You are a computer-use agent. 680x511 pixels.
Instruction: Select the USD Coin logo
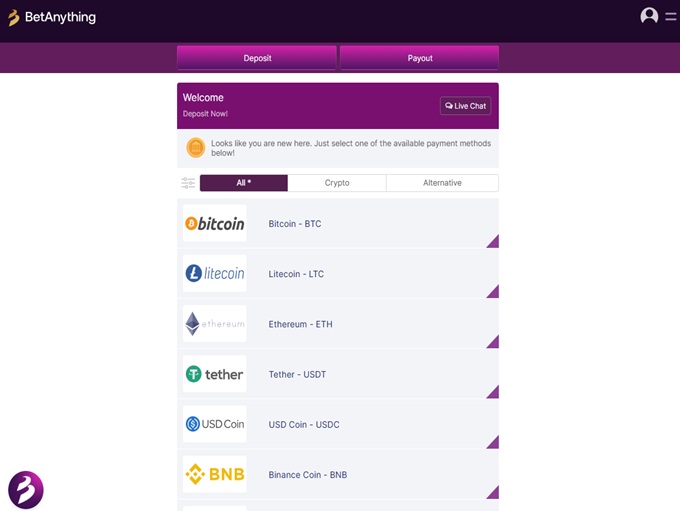tap(214, 424)
